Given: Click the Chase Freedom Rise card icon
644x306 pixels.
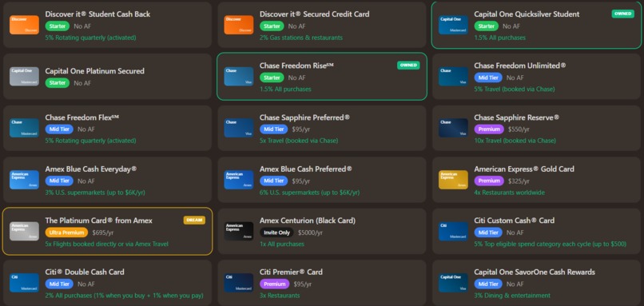Looking at the screenshot, I should point(239,77).
